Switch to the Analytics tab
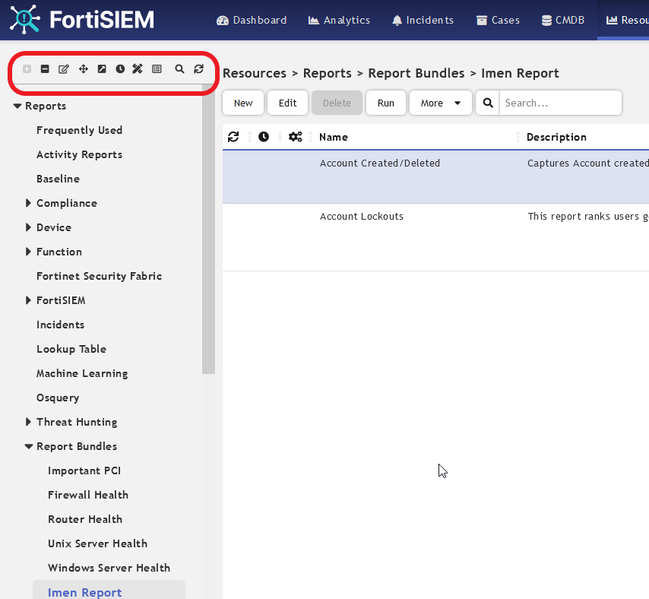Viewport: 649px width, 599px height. (x=339, y=20)
